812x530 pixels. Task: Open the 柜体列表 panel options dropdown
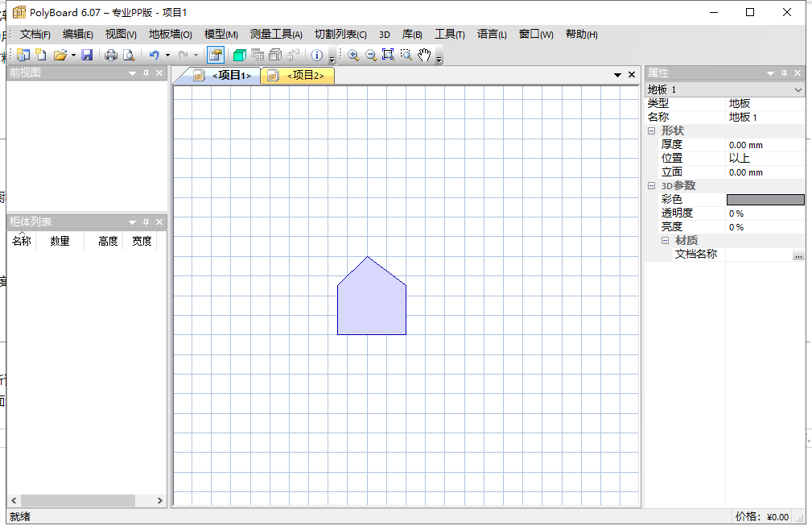pyautogui.click(x=132, y=222)
